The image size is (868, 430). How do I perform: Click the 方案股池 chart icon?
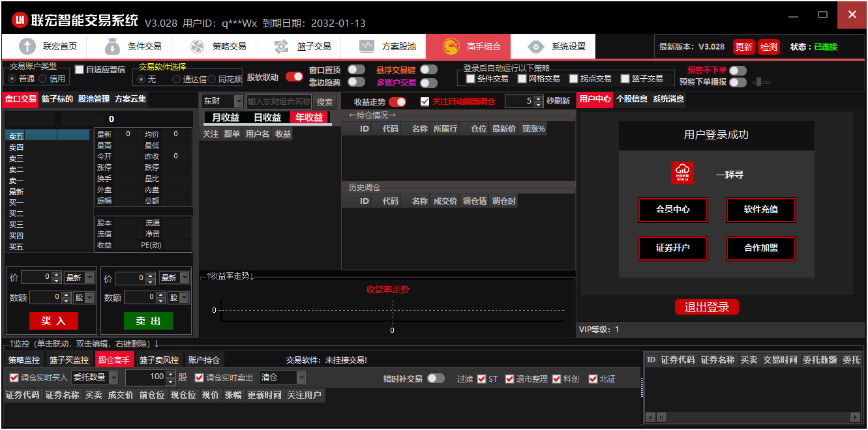(367, 46)
